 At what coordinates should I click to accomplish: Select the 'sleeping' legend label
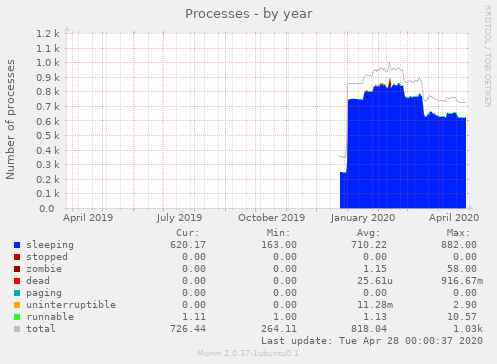click(50, 245)
